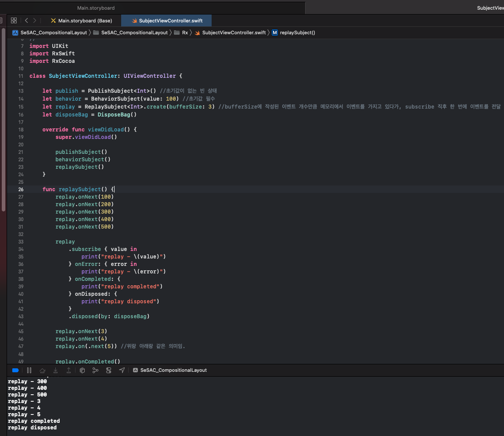
Task: Click the Step Out debug icon
Action: click(x=69, y=371)
